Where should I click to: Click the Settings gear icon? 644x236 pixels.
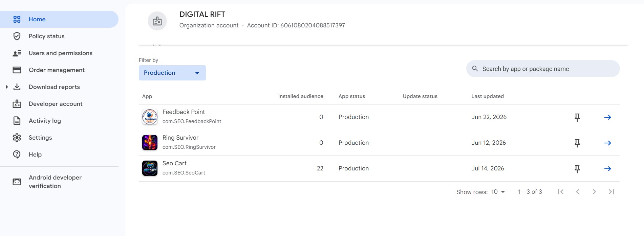pos(17,138)
